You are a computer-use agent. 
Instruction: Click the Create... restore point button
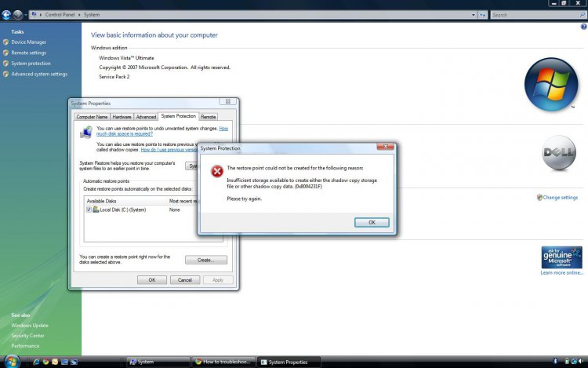click(x=206, y=260)
